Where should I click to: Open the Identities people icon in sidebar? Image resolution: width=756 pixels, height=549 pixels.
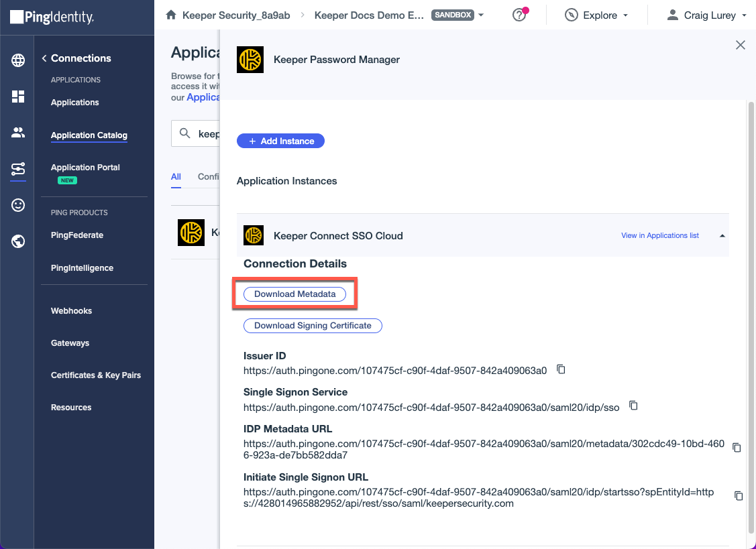tap(18, 133)
